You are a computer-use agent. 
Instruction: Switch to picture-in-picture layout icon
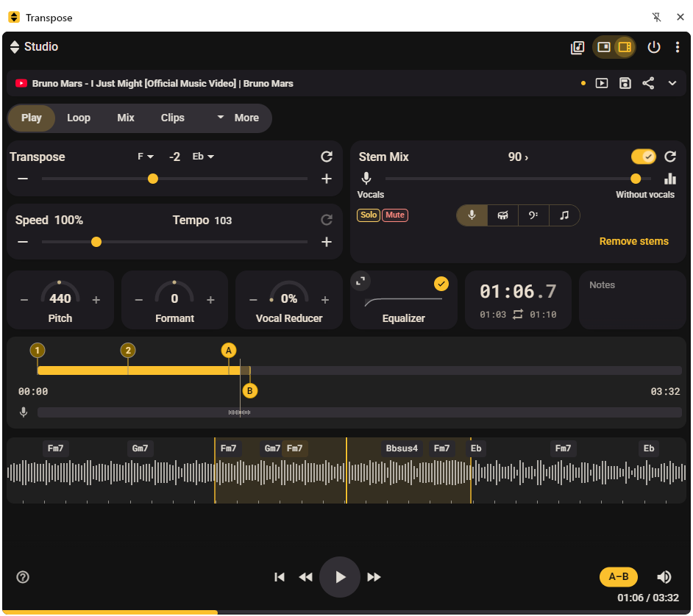click(x=604, y=47)
